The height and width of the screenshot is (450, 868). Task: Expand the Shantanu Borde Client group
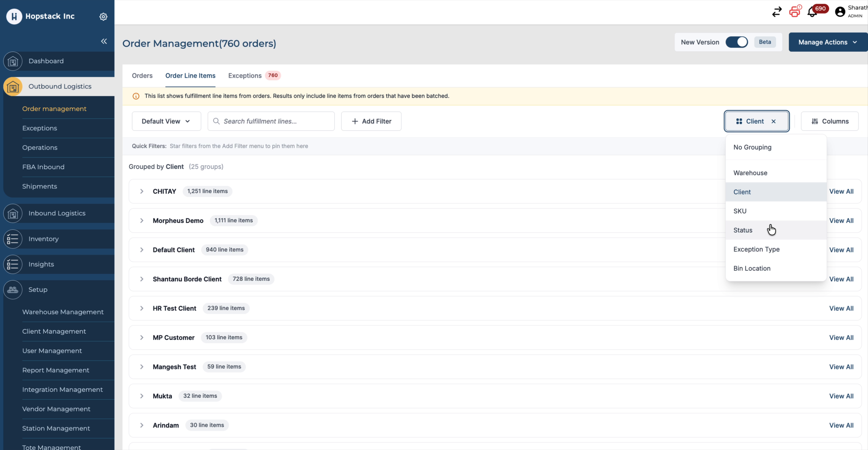point(142,279)
